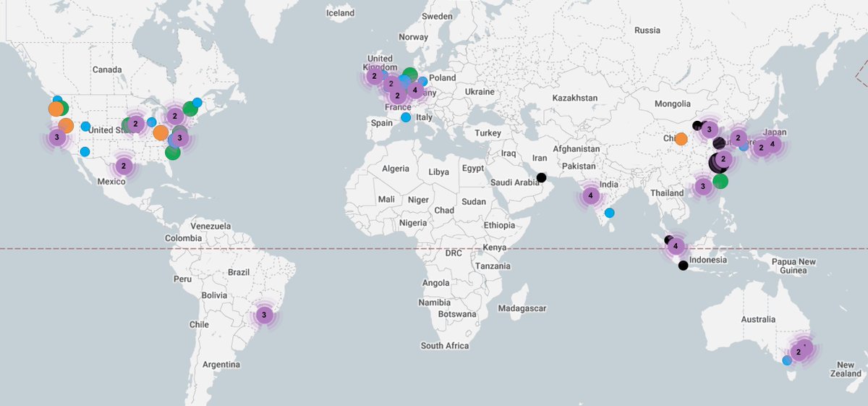Click the green dot in Florida
868x406 pixels.
[x=172, y=153]
